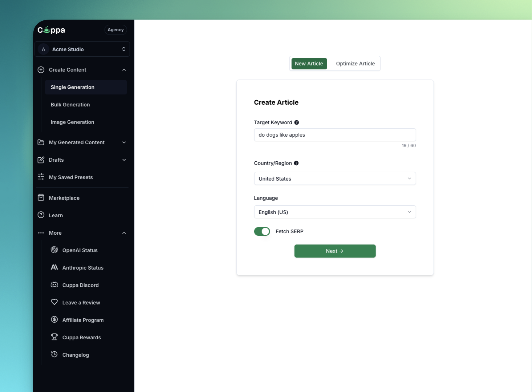This screenshot has width=532, height=392.
Task: Open Cuppa Discord via its icon
Action: (x=54, y=285)
